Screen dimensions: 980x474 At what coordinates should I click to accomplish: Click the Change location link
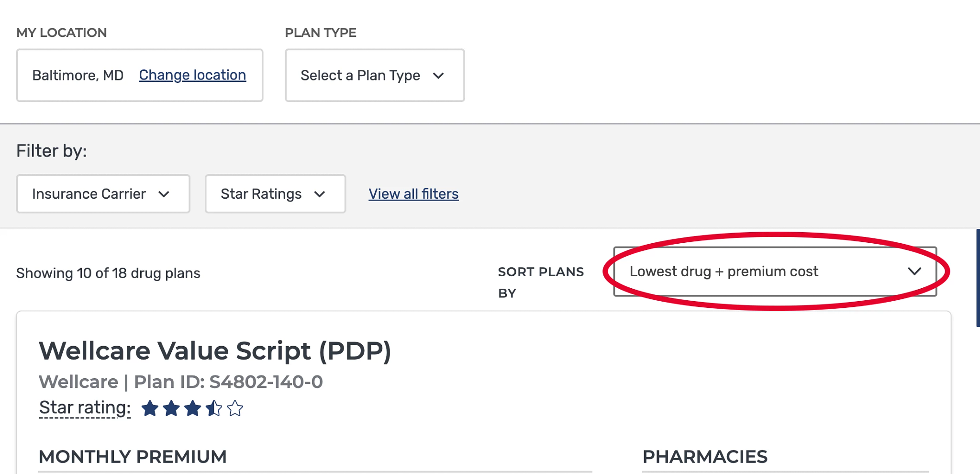pyautogui.click(x=192, y=75)
